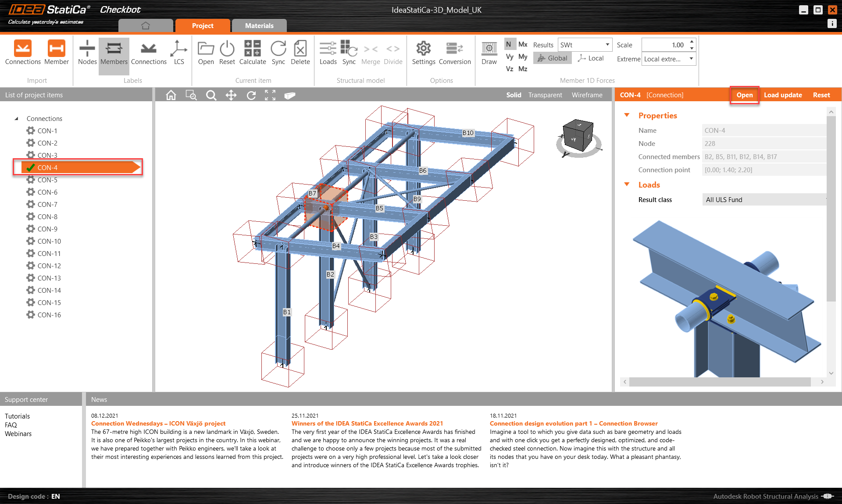
Task: Select CON-10 in project items list
Action: tap(49, 241)
